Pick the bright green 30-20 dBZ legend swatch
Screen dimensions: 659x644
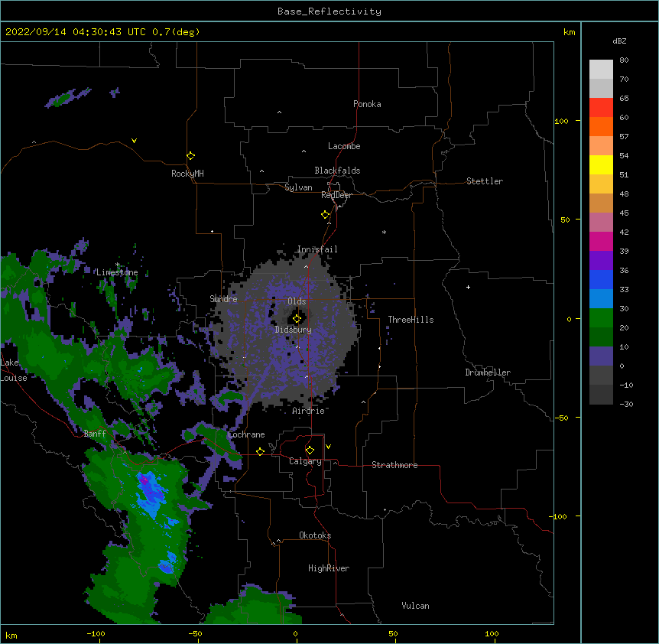click(601, 318)
